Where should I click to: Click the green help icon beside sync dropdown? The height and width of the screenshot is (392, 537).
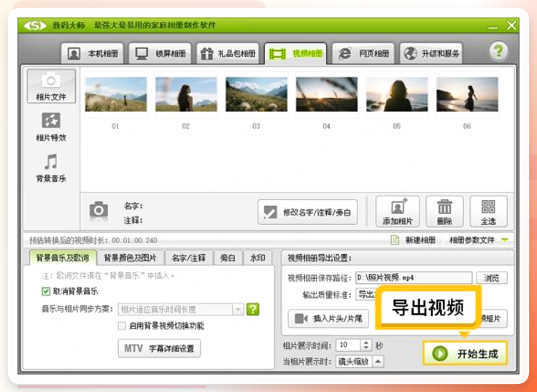(252, 310)
